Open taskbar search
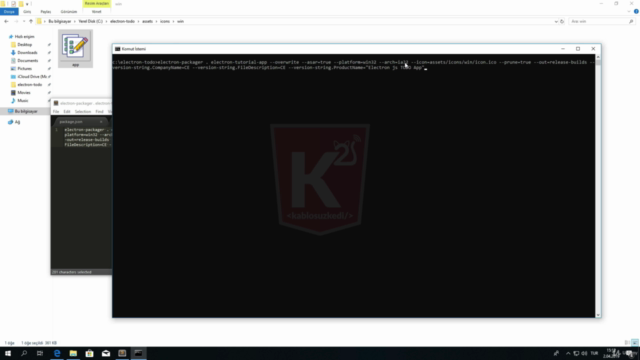Viewport: 640px width, 360px height. click(x=24, y=353)
